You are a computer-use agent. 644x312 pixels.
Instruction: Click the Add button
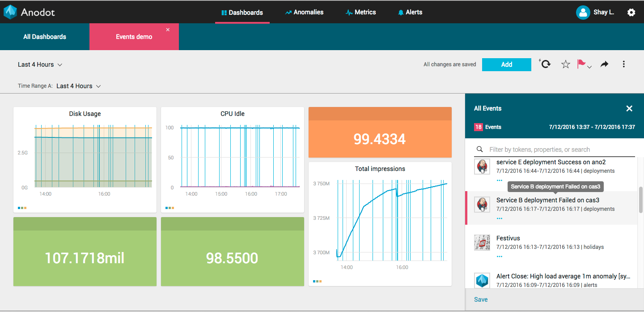(x=506, y=64)
